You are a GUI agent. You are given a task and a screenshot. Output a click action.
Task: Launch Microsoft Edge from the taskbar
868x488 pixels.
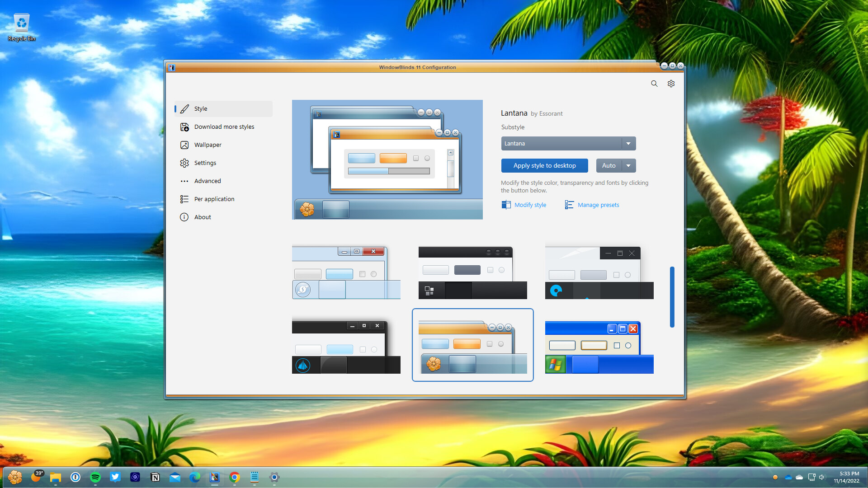click(195, 477)
